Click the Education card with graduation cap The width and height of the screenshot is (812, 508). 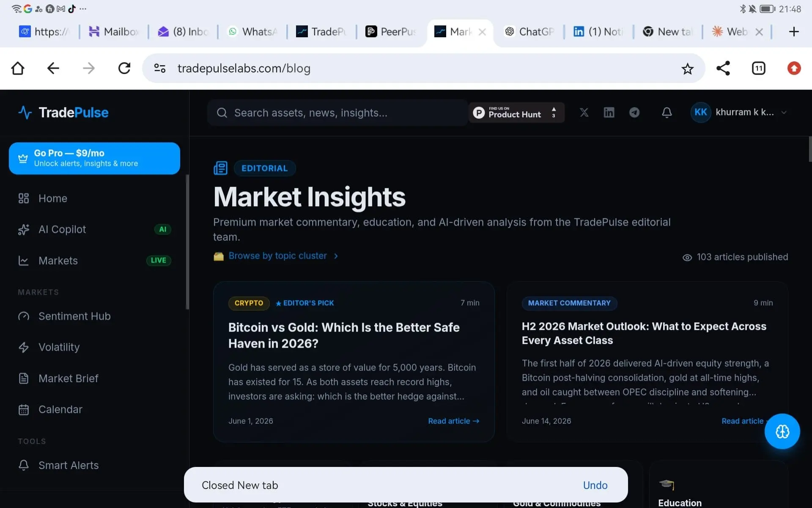[x=718, y=485]
